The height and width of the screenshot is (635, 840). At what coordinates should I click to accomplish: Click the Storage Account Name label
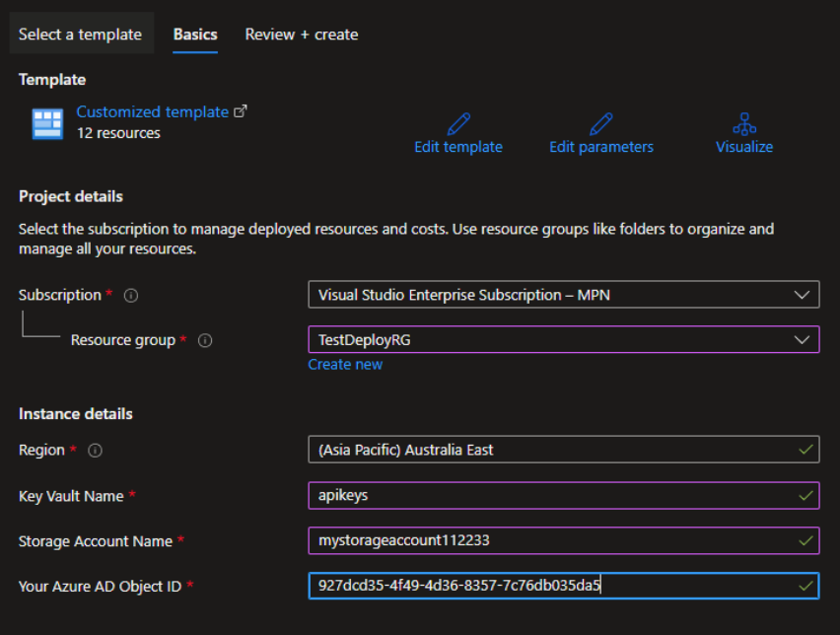click(x=96, y=541)
